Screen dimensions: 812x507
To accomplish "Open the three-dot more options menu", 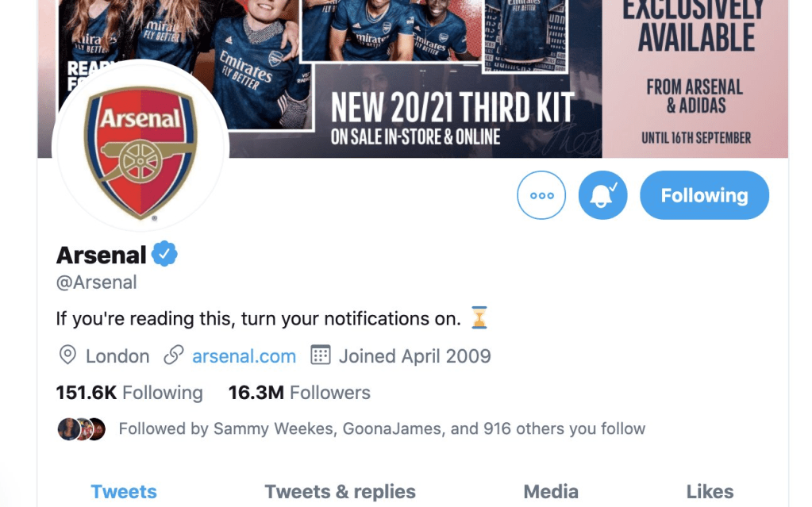I will pos(541,195).
